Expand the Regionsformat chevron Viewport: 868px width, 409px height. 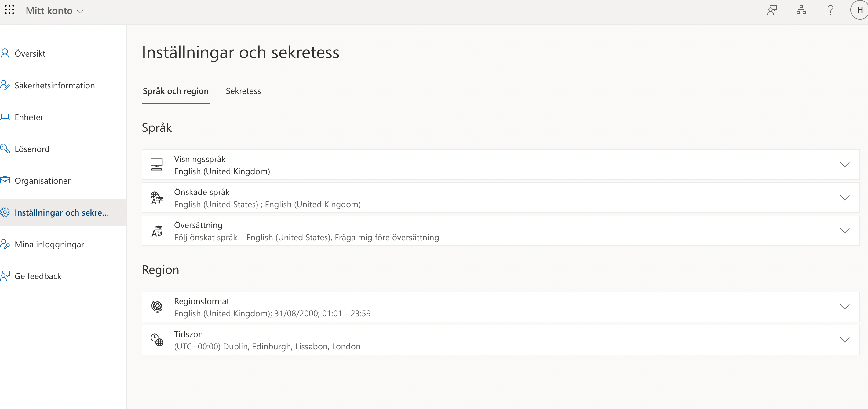click(844, 307)
